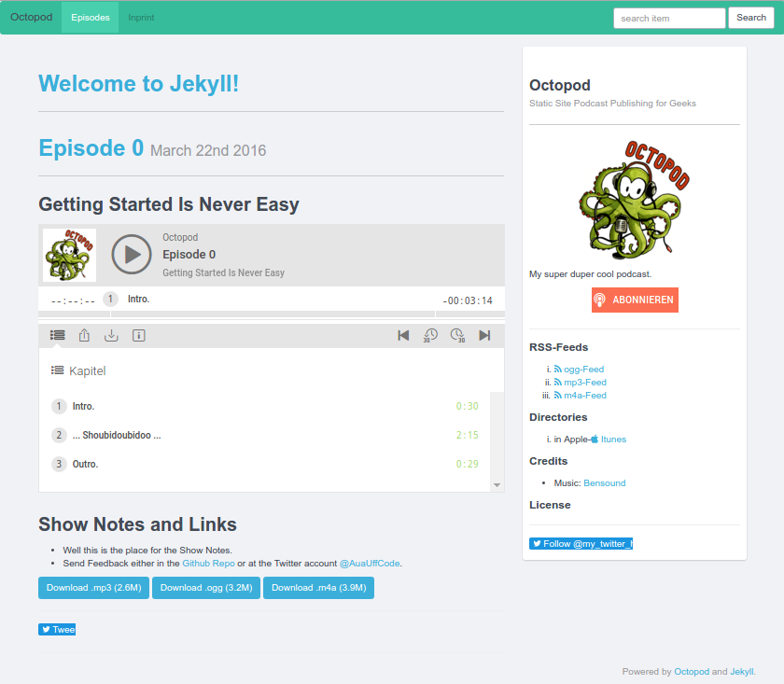Download the .m4a (3.9M) file
Image resolution: width=784 pixels, height=684 pixels.
(318, 588)
